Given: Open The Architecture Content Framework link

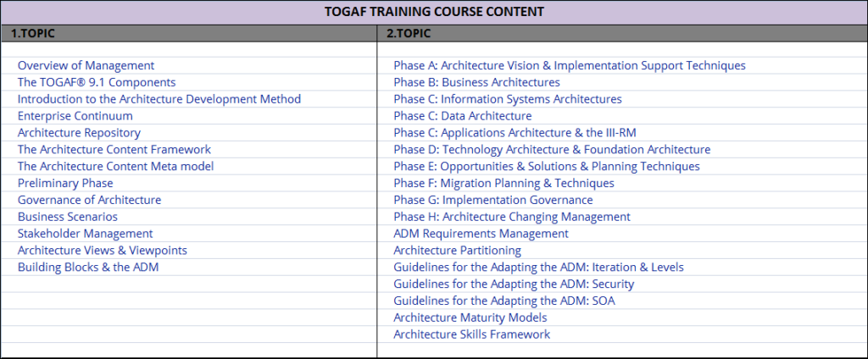Looking at the screenshot, I should click(x=114, y=149).
